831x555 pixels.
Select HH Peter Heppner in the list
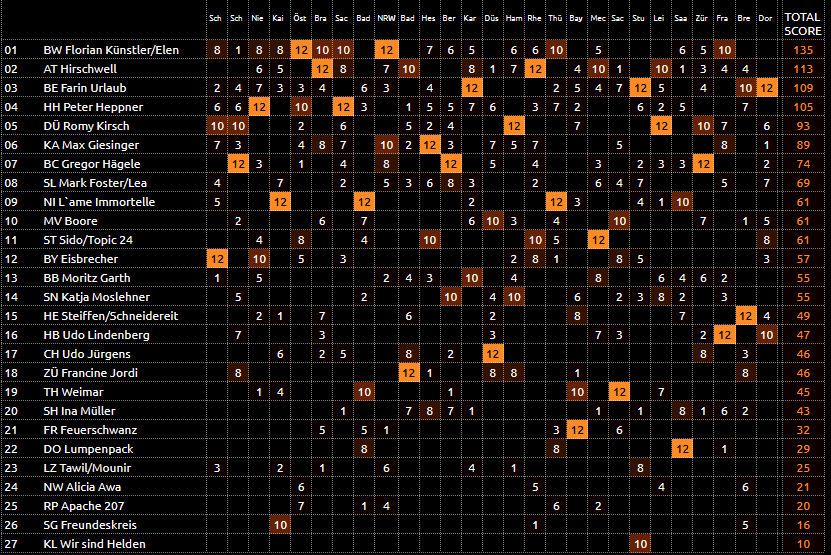click(93, 107)
